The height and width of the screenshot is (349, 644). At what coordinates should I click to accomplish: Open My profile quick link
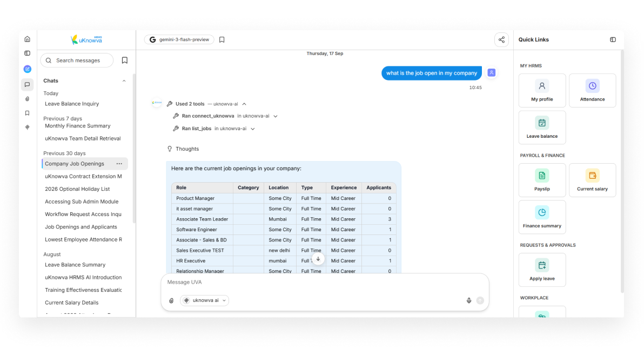(542, 91)
